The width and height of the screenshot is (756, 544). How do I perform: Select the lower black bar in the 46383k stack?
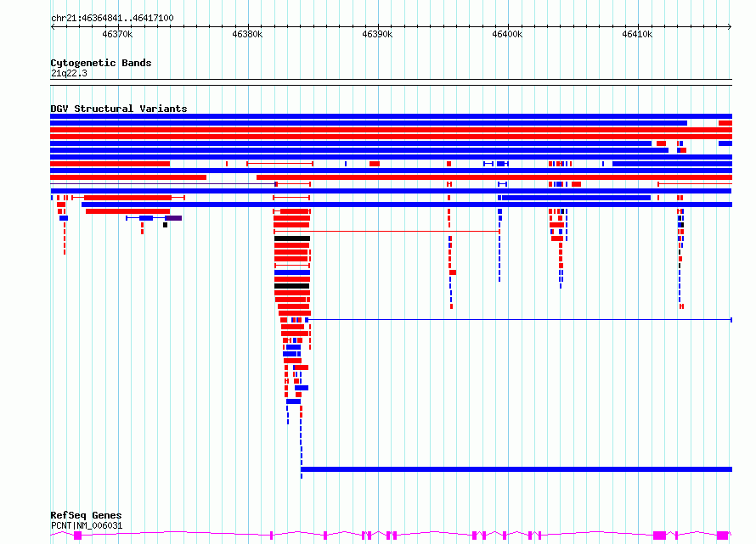(291, 286)
